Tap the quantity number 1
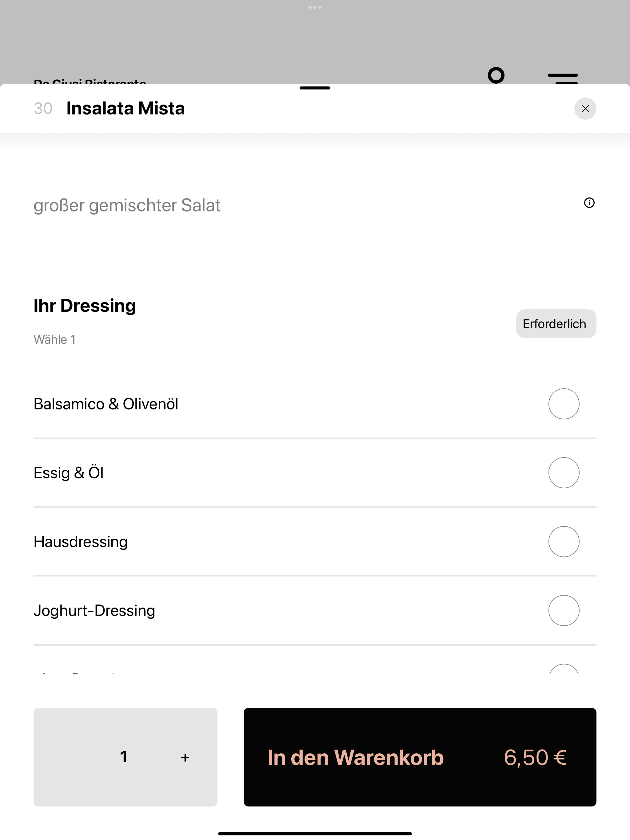Viewport: 630px width, 840px height. coord(123,757)
